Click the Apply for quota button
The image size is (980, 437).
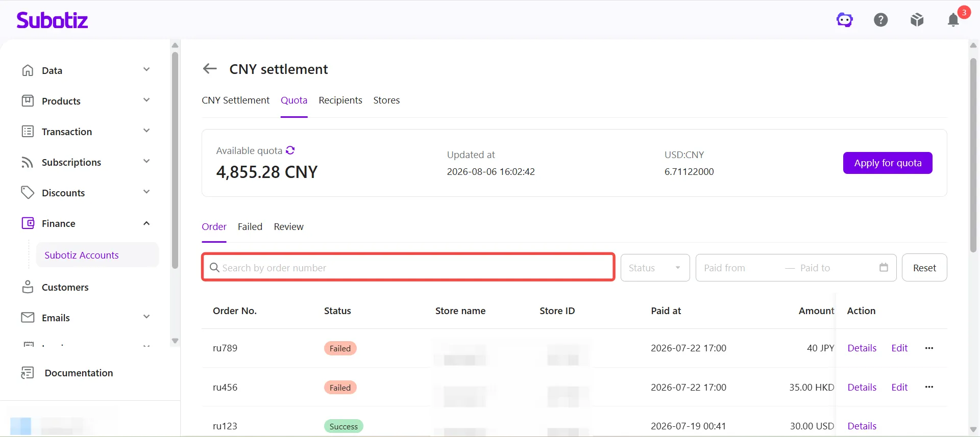pos(888,163)
